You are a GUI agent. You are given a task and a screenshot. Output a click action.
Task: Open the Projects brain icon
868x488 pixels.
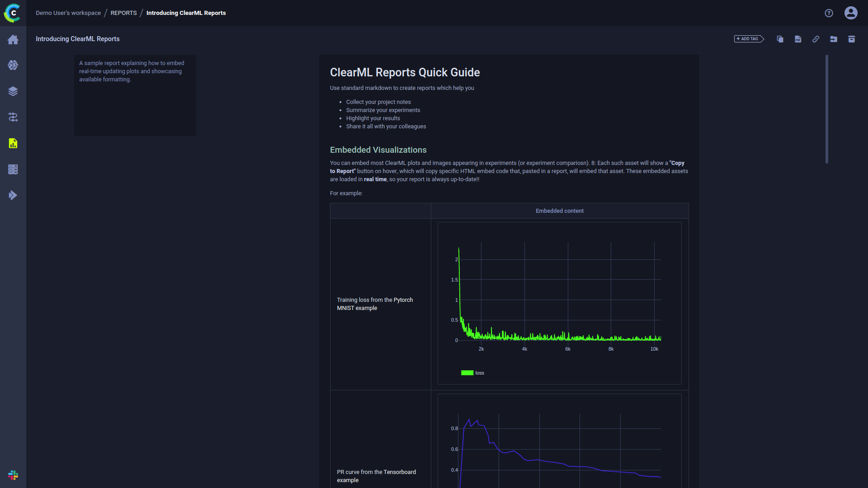pyautogui.click(x=13, y=66)
